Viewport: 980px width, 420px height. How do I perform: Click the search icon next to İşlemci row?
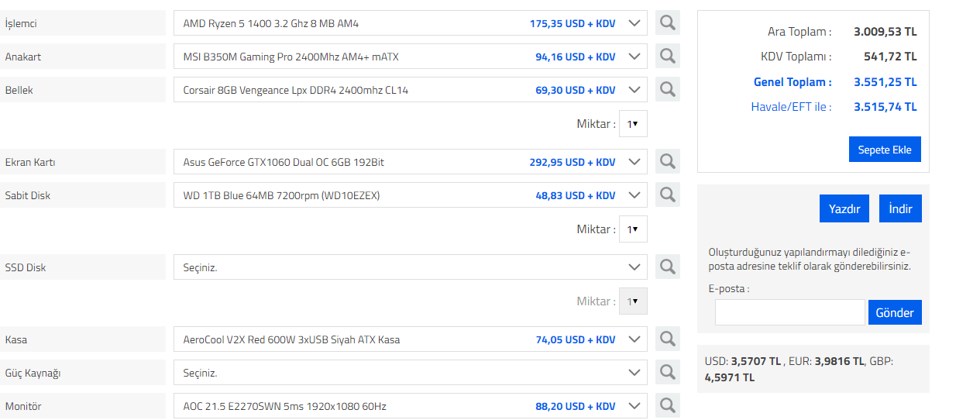point(667,23)
